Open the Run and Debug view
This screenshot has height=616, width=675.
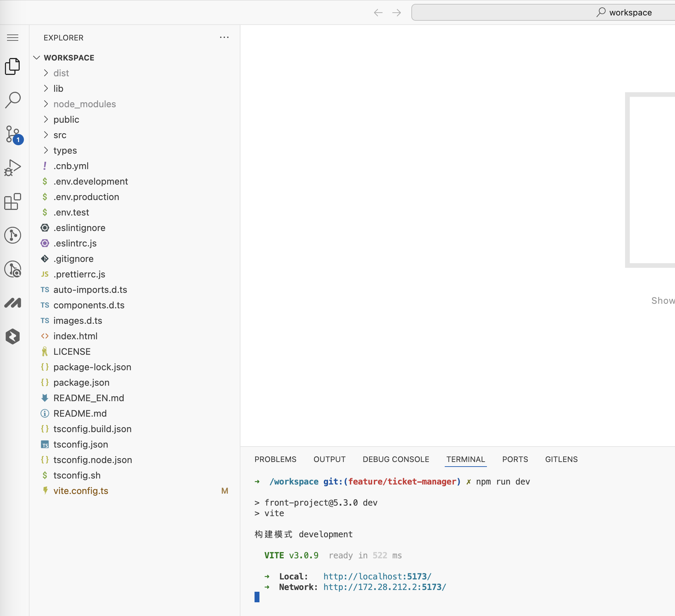13,168
